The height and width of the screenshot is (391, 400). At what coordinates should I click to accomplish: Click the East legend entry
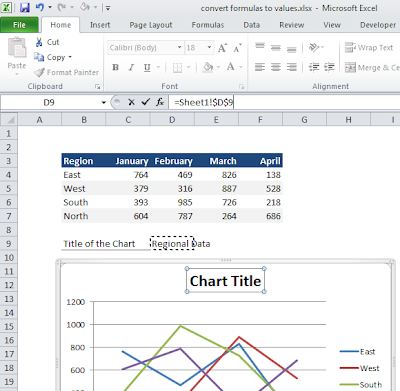pyautogui.click(x=358, y=352)
